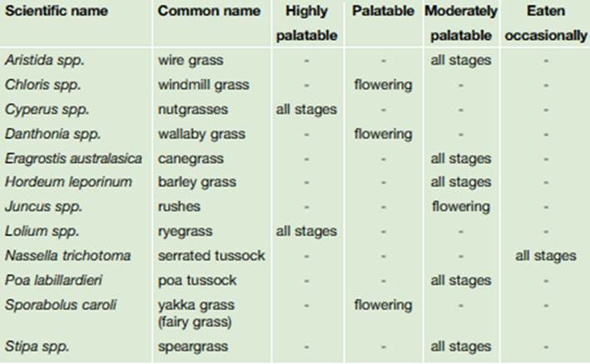Image resolution: width=590 pixels, height=364 pixels.
Task: Select the Nassella trichotoma cell
Action: pos(66,256)
